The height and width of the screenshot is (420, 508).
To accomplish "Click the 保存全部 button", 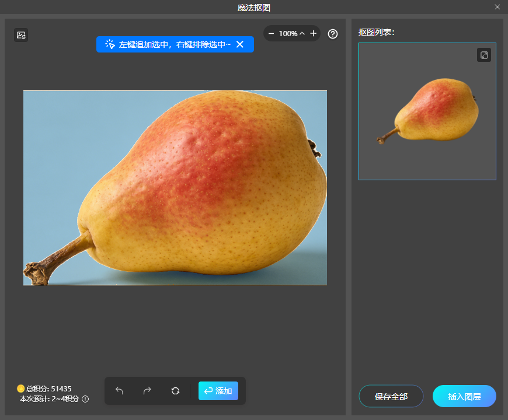I will (x=391, y=396).
